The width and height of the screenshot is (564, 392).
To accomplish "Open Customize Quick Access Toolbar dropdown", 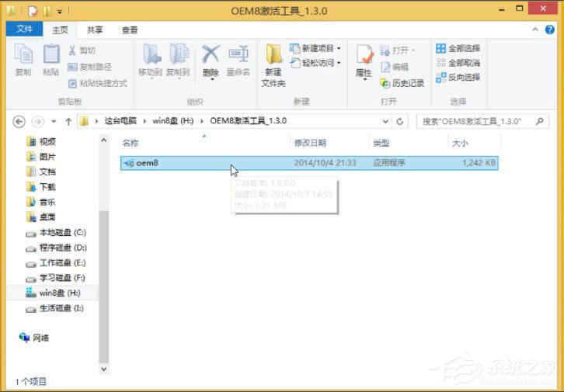I will pyautogui.click(x=60, y=12).
